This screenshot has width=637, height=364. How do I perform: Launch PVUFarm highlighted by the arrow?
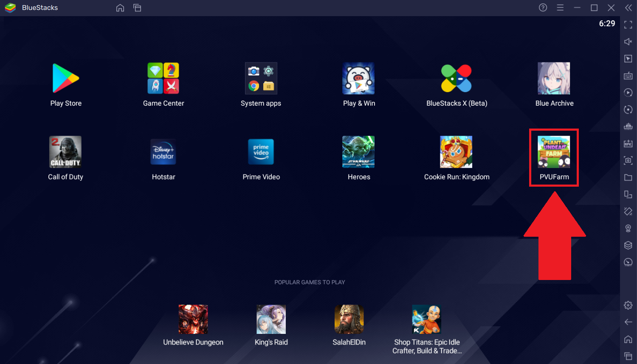[x=554, y=152]
